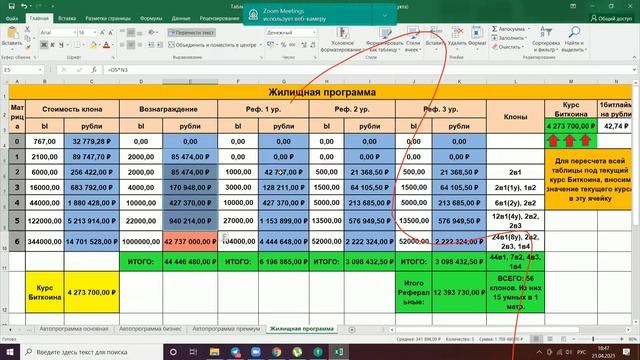640x360 pixels.
Task: Click the Format Painter brush icon
Action: (27, 47)
